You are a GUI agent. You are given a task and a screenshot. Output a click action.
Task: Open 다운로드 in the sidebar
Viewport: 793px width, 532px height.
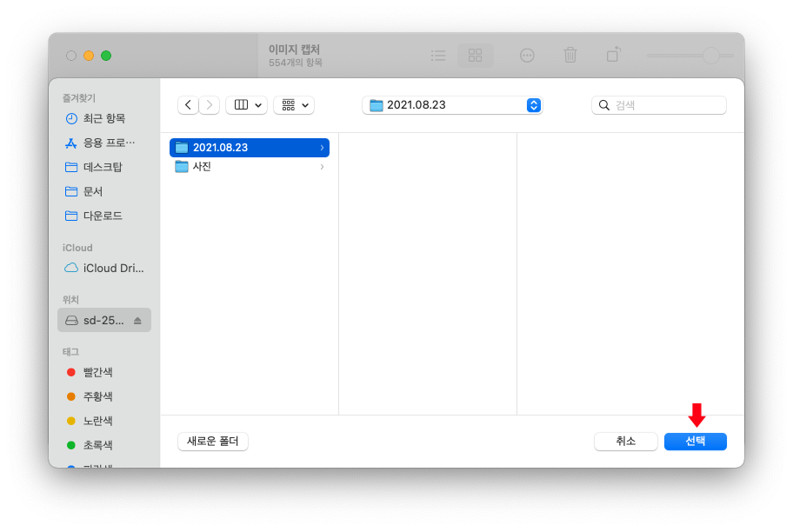104,216
